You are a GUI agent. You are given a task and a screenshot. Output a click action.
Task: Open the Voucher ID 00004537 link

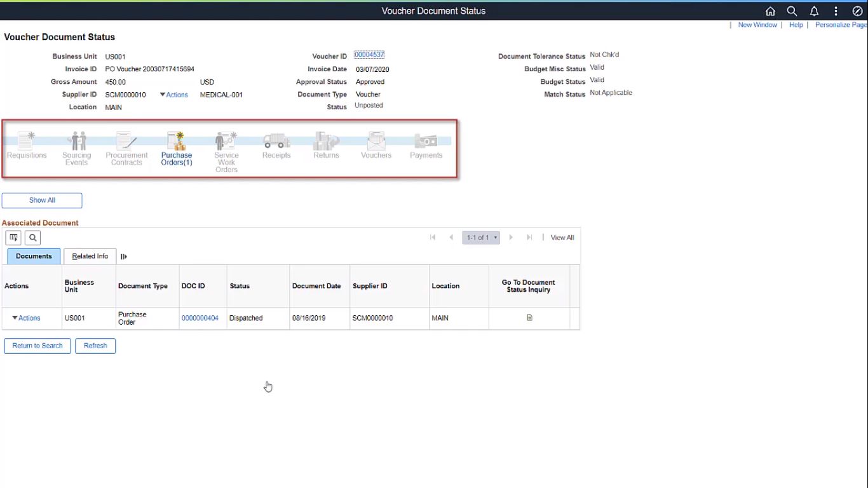(369, 55)
